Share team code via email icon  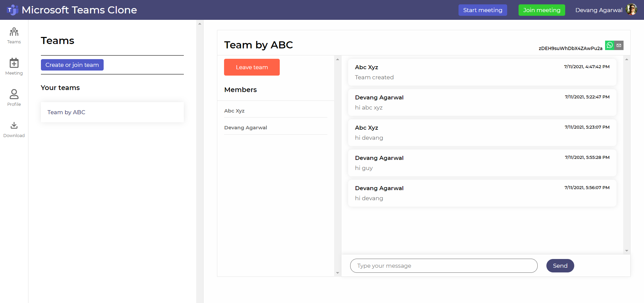tap(619, 45)
